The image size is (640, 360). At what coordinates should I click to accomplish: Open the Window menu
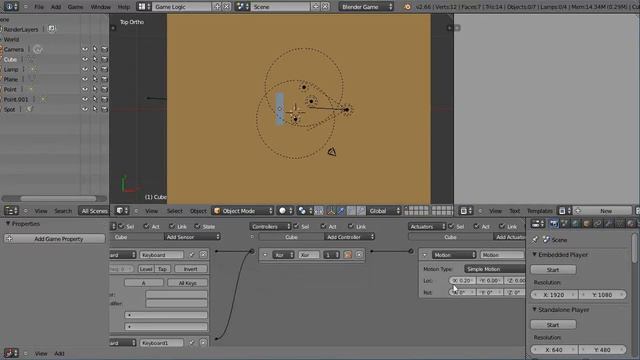point(100,7)
